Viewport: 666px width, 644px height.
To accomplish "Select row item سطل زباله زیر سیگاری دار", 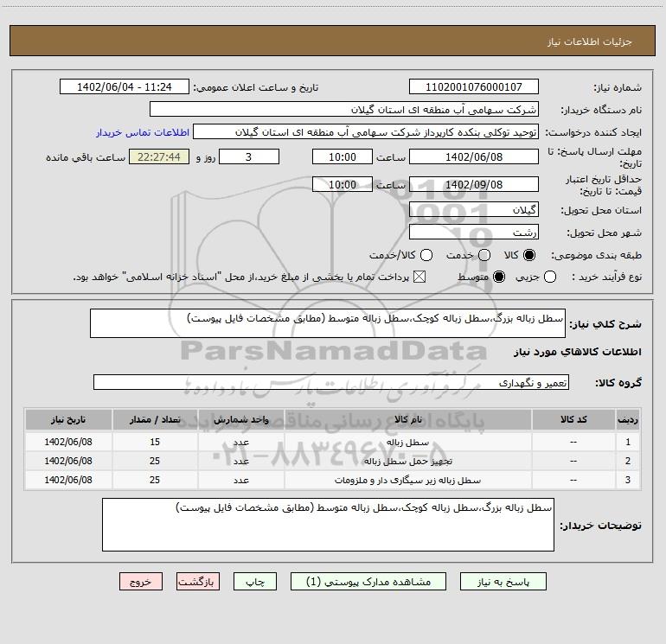I will pyautogui.click(x=407, y=481).
